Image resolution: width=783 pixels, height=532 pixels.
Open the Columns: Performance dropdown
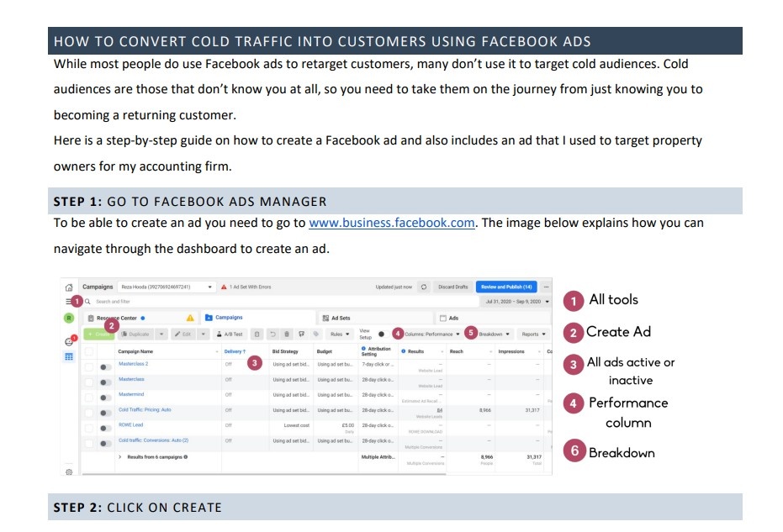click(432, 334)
